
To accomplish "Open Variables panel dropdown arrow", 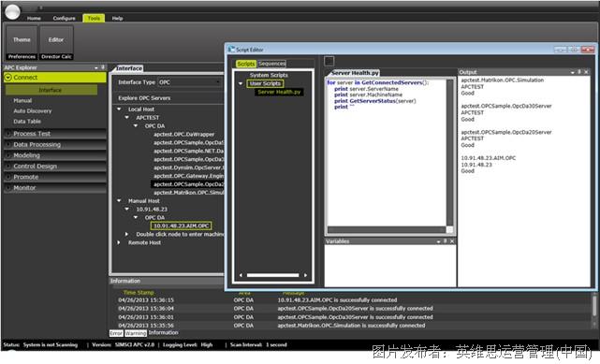I will (x=438, y=241).
